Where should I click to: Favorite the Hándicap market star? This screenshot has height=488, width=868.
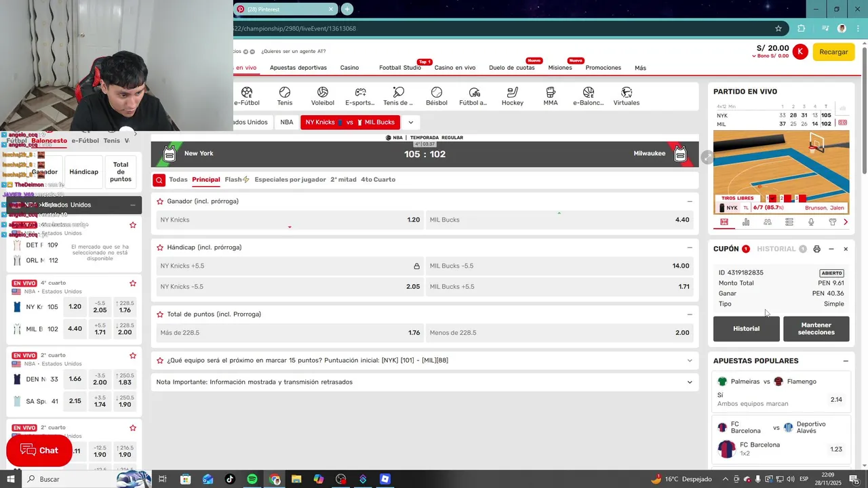(x=160, y=247)
